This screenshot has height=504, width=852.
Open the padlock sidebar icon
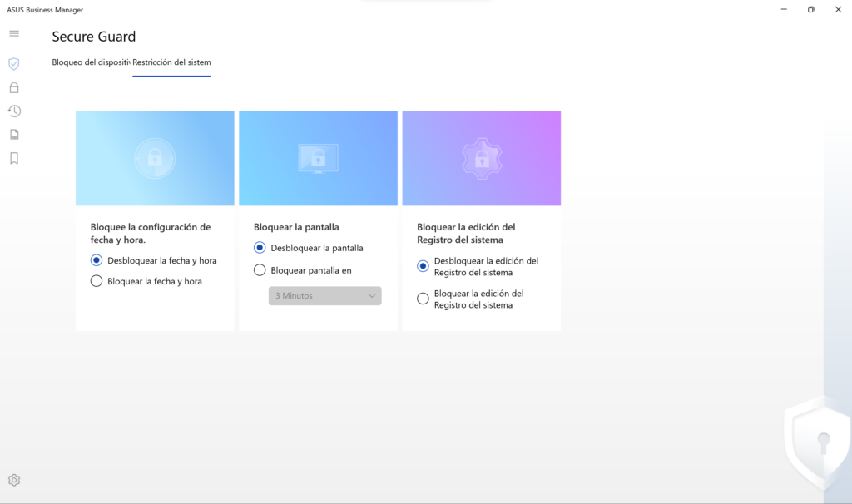click(14, 87)
